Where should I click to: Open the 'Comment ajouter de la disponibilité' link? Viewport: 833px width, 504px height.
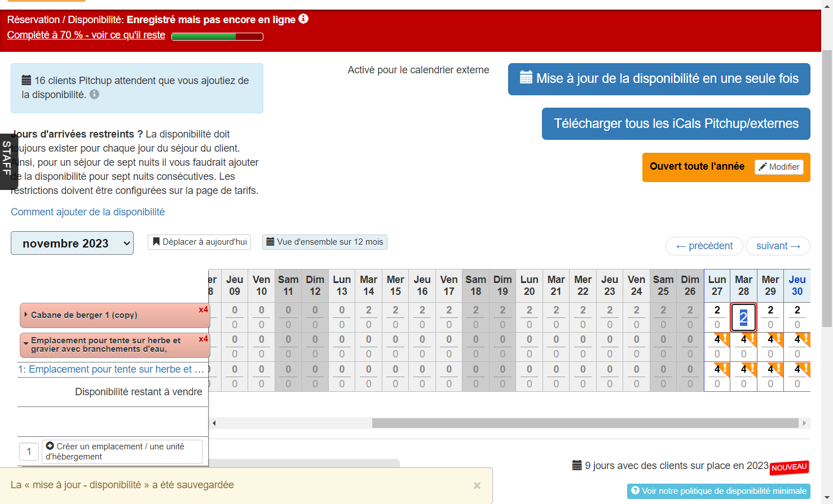[x=88, y=212]
